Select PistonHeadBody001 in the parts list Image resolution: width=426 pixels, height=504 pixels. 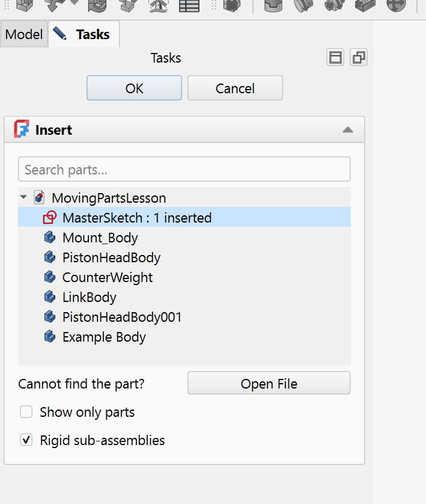121,317
